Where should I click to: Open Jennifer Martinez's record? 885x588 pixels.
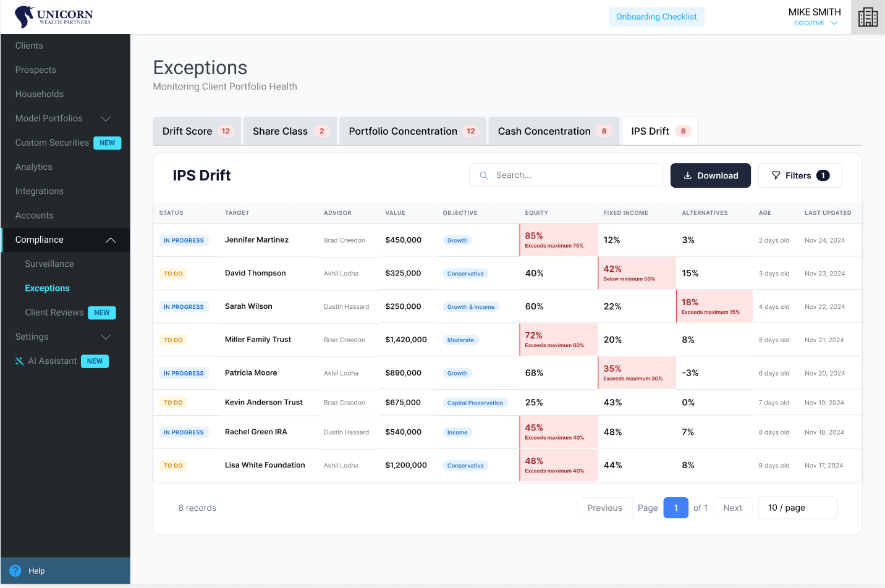click(x=256, y=240)
